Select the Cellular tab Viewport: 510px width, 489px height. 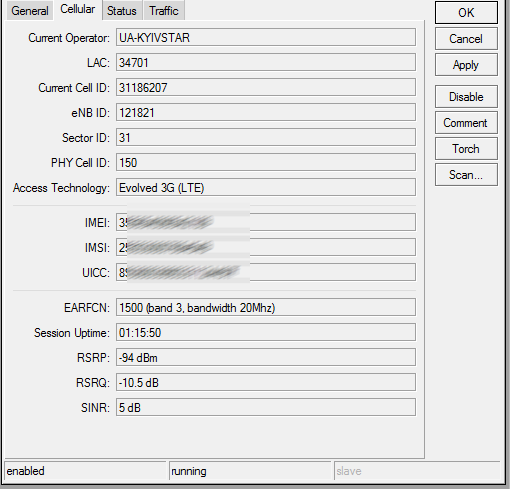point(78,10)
